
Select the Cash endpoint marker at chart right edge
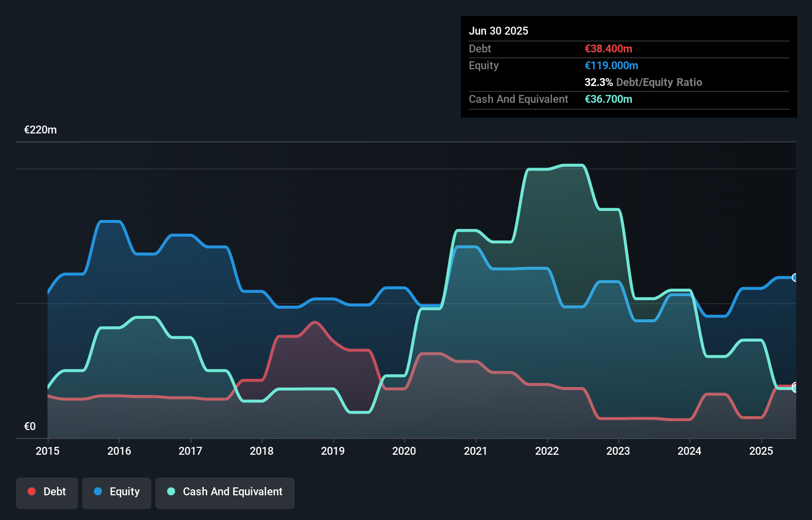pos(795,388)
